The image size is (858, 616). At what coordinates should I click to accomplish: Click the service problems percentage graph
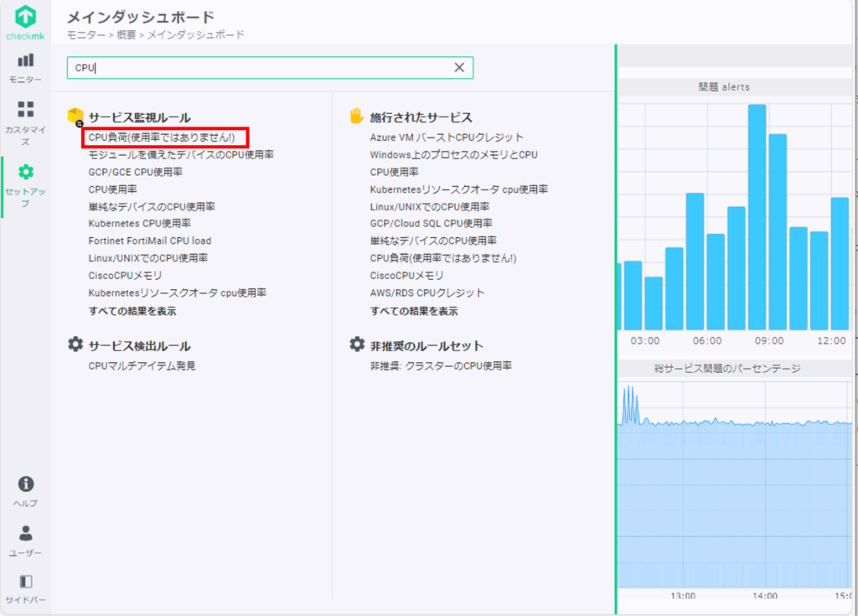(x=734, y=484)
